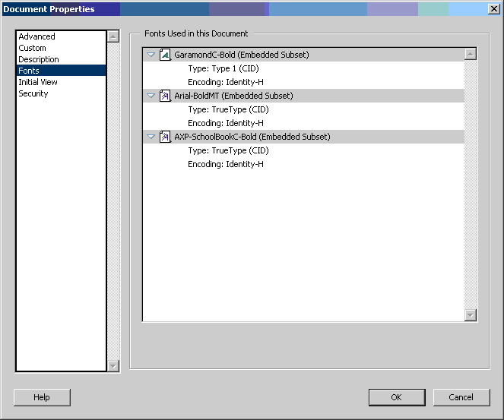Image resolution: width=504 pixels, height=420 pixels.
Task: Collapse the Arial-BoldMT font entry
Action: click(x=151, y=96)
